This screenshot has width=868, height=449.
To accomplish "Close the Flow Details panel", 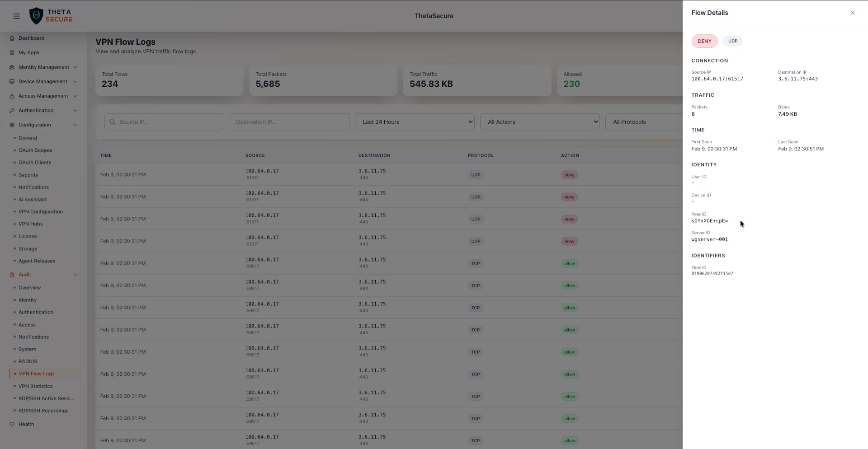I will (852, 13).
